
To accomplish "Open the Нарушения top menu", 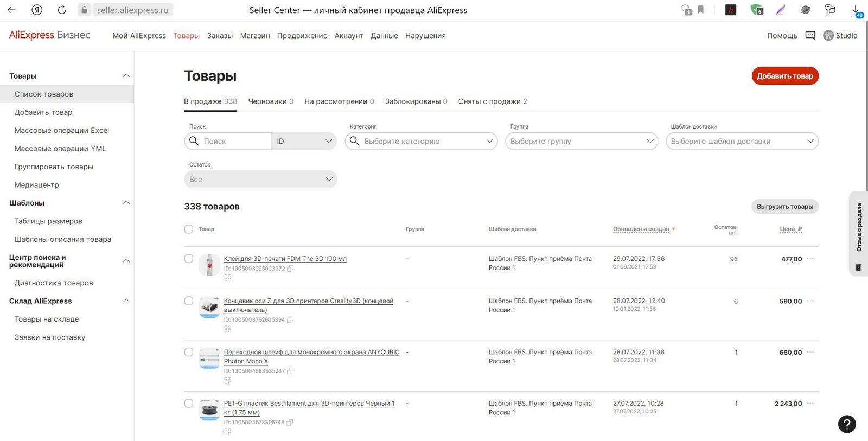I will [425, 35].
